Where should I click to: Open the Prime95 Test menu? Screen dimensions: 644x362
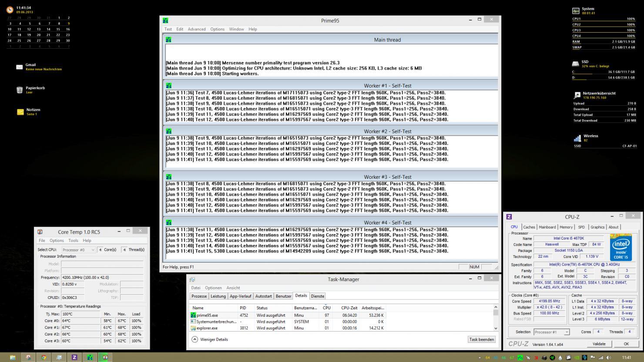168,29
